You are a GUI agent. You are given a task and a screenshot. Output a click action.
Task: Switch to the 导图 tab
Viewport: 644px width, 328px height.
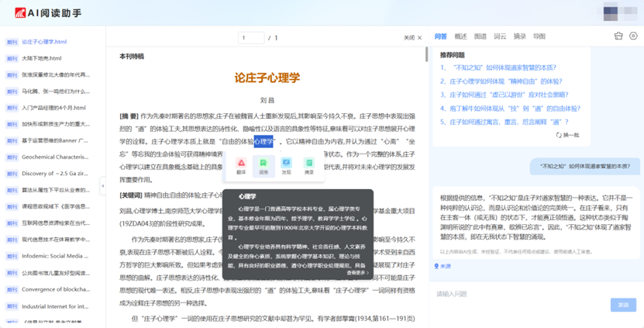539,36
